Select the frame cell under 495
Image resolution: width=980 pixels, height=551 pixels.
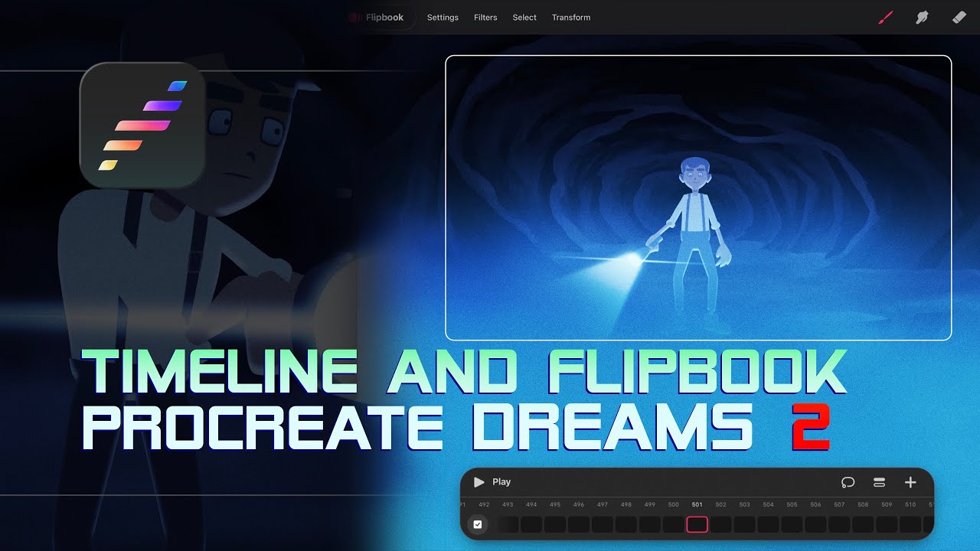(555, 524)
